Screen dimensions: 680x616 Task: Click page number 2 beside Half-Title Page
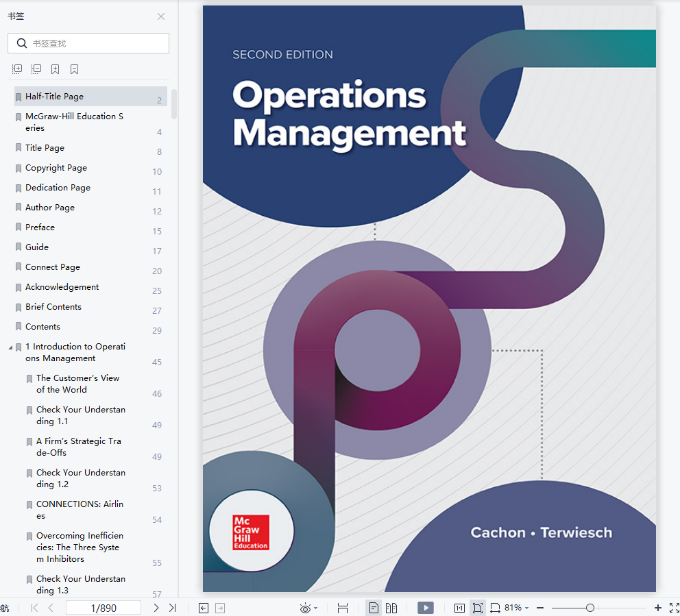click(x=159, y=101)
